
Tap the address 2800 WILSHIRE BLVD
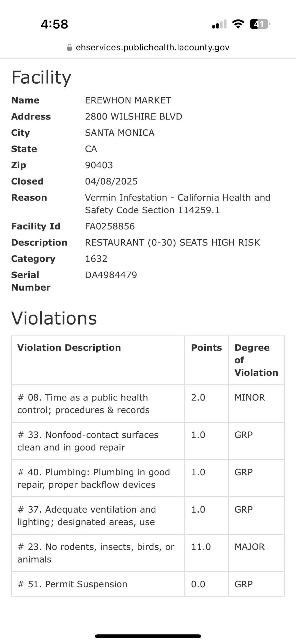click(133, 116)
